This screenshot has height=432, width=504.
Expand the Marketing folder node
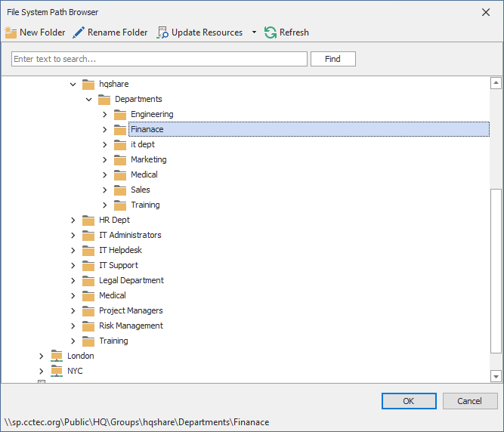tap(104, 159)
